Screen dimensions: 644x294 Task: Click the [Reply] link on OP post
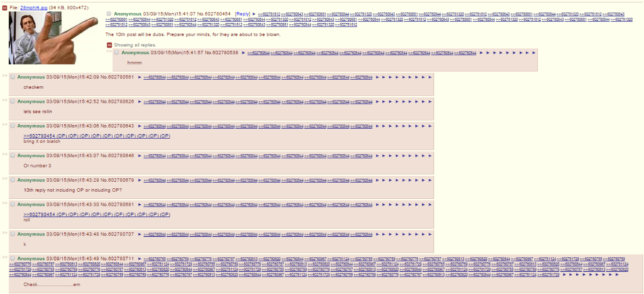(x=243, y=14)
